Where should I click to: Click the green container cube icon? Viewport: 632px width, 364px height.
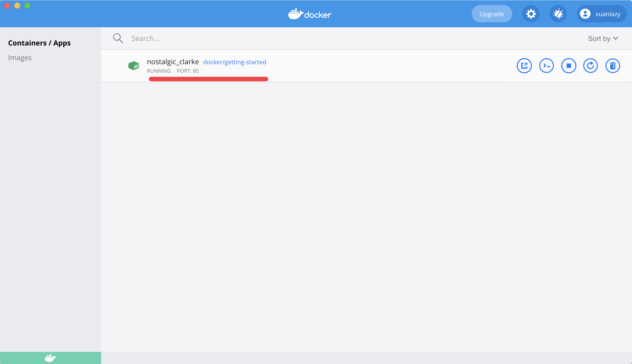(134, 66)
